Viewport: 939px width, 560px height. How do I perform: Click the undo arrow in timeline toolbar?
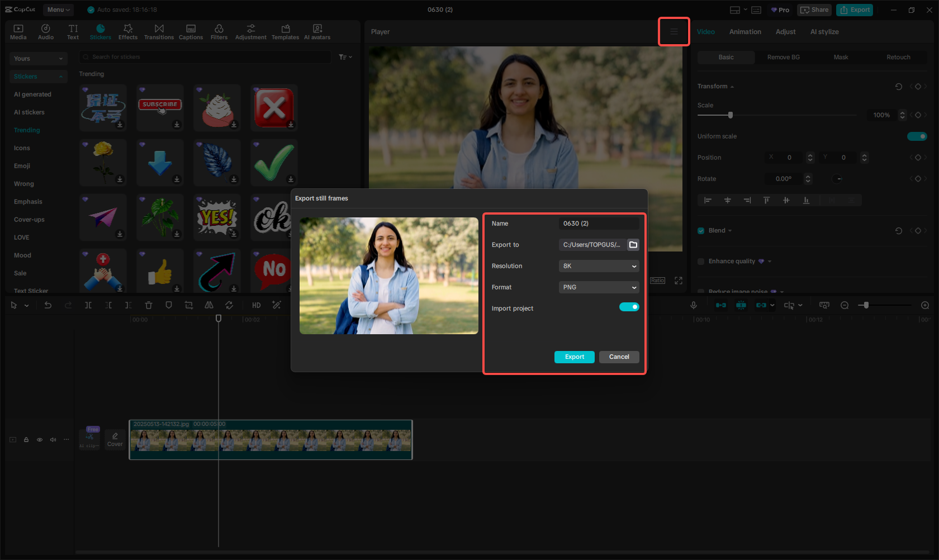click(48, 305)
